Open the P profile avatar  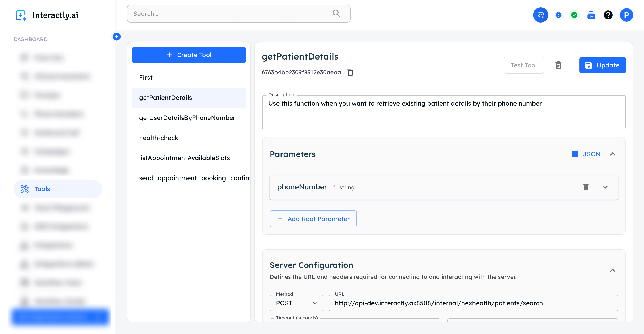[626, 15]
